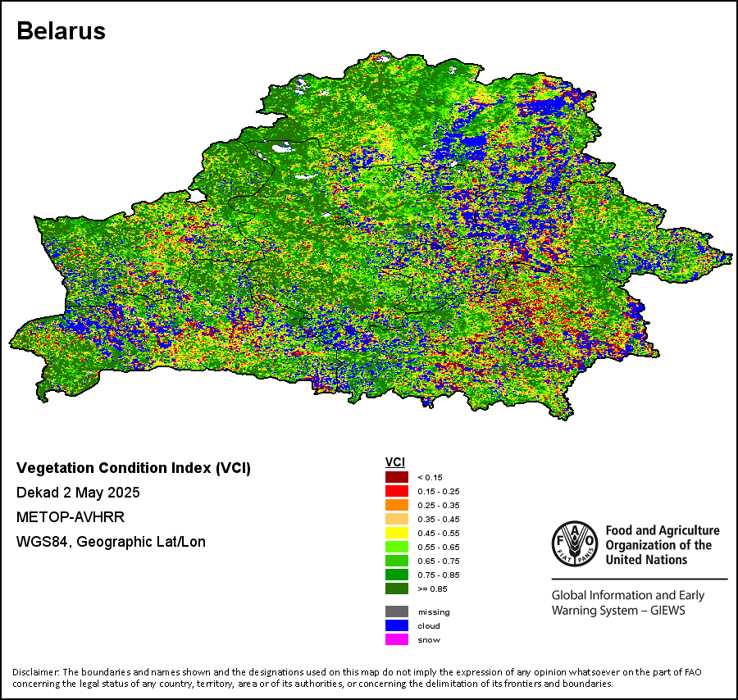
Task: Click the yellow 0.45 - 0.55 legend swatch
Action: (397, 533)
